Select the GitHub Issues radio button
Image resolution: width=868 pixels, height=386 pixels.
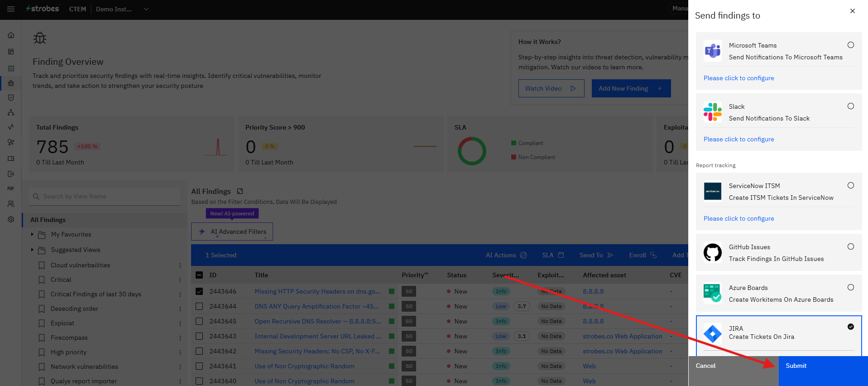851,246
